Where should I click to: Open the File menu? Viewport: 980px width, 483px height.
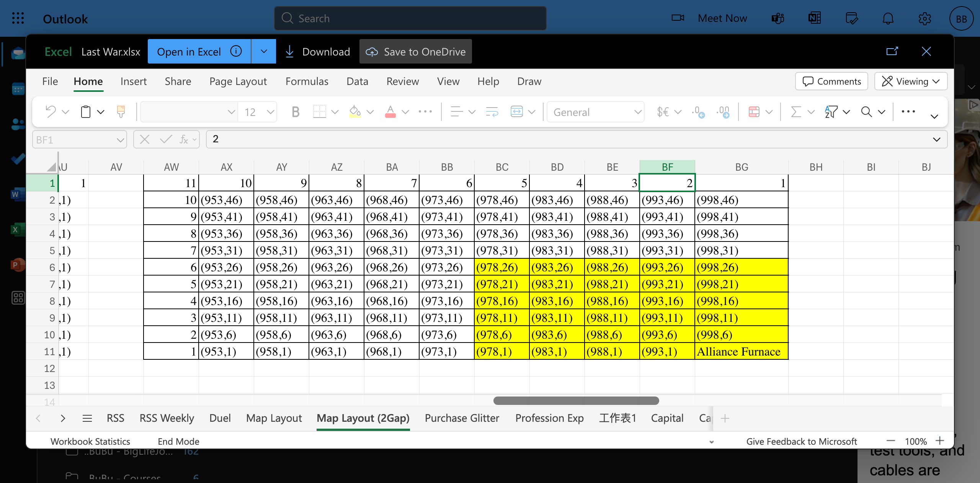[50, 81]
